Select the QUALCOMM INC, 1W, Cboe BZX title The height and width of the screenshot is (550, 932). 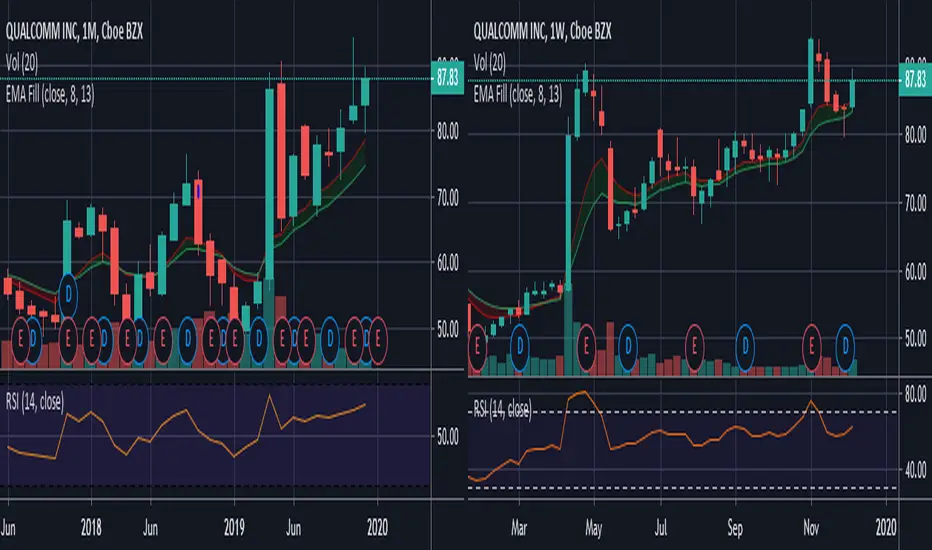point(542,32)
